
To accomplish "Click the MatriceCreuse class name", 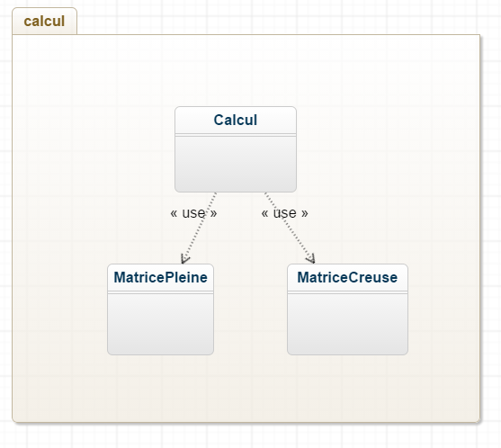I will tap(347, 277).
